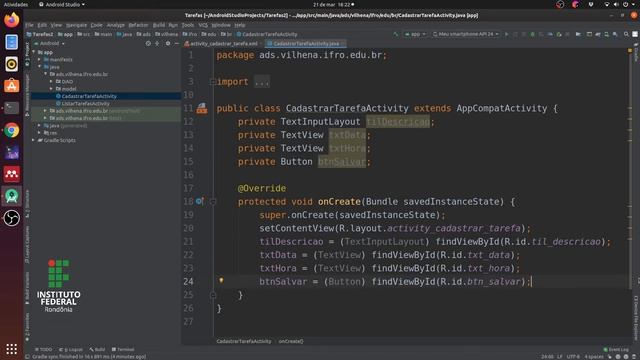The width and height of the screenshot is (640, 360).
Task: Click CadastrarTarefaActivity breadcrumb in navigation bar
Action: 267,34
